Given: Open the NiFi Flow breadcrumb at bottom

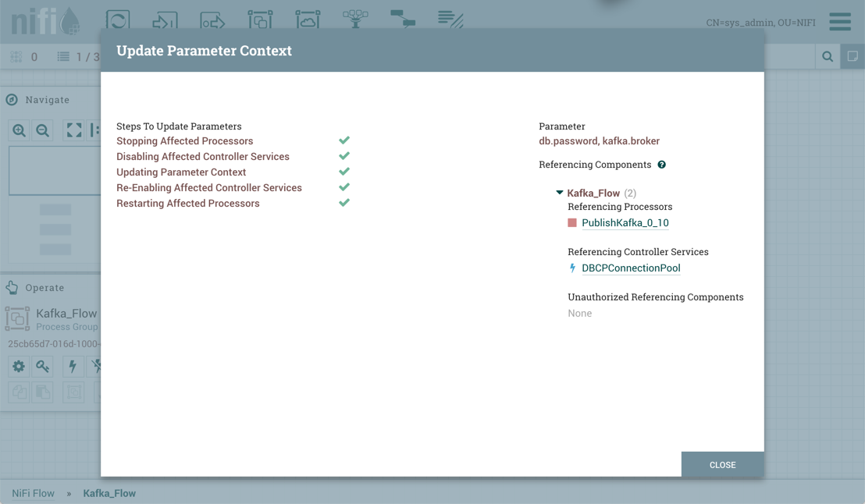Looking at the screenshot, I should click(32, 493).
